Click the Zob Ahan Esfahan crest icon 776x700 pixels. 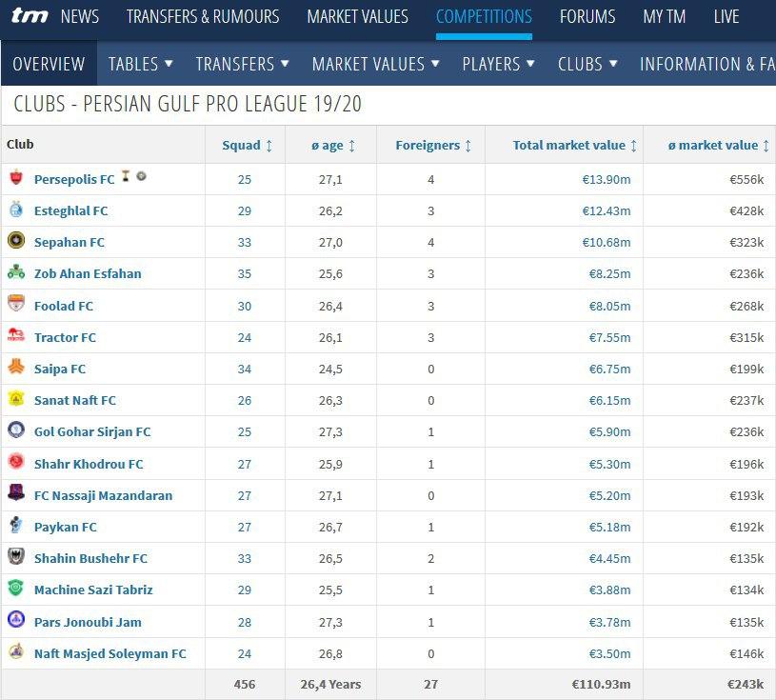click(x=16, y=272)
